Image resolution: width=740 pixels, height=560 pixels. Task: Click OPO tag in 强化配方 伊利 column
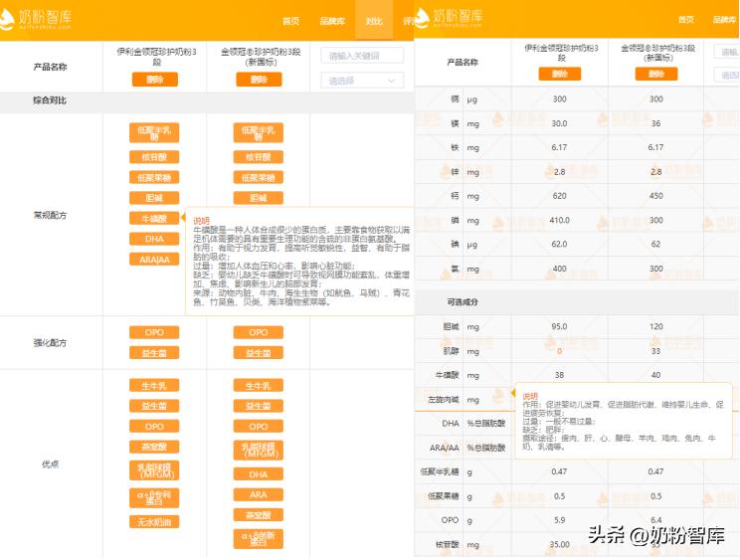click(154, 332)
